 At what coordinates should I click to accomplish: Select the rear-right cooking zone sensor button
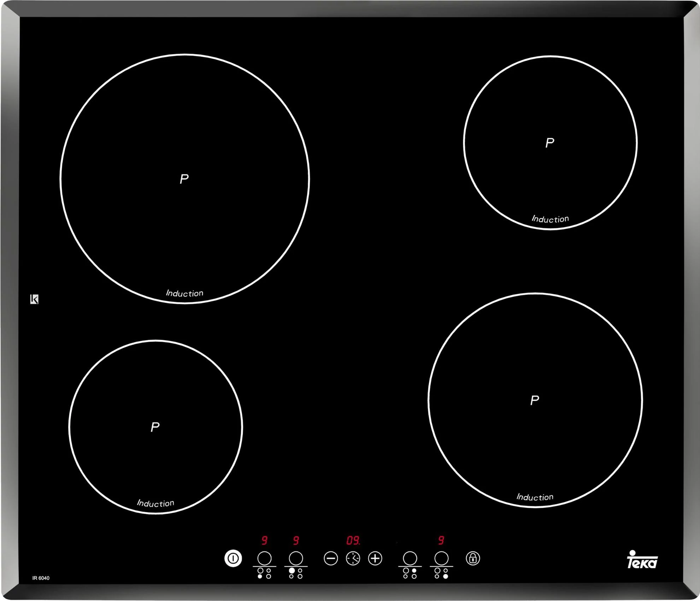pos(410,559)
